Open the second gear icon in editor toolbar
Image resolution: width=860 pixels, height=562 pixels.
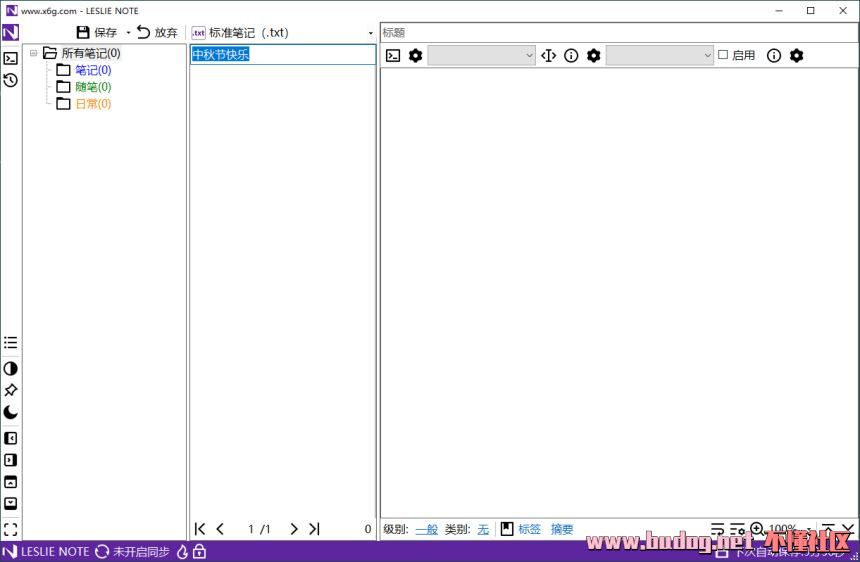[593, 55]
